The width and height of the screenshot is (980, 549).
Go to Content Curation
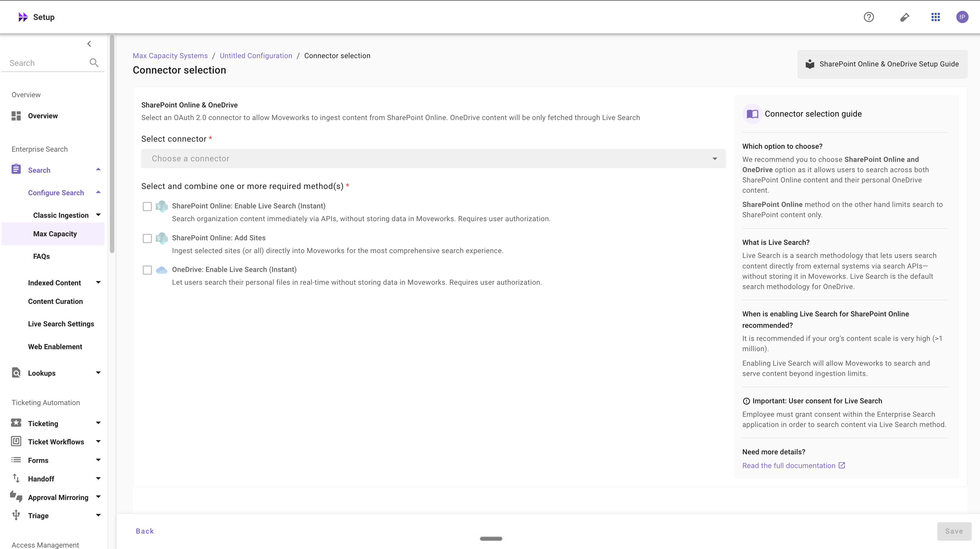(x=56, y=302)
